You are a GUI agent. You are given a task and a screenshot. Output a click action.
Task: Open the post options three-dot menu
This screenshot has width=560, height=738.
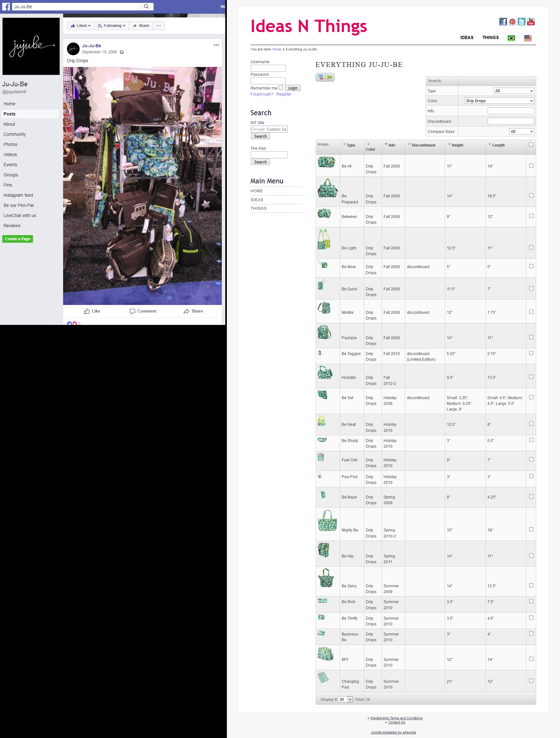216,45
